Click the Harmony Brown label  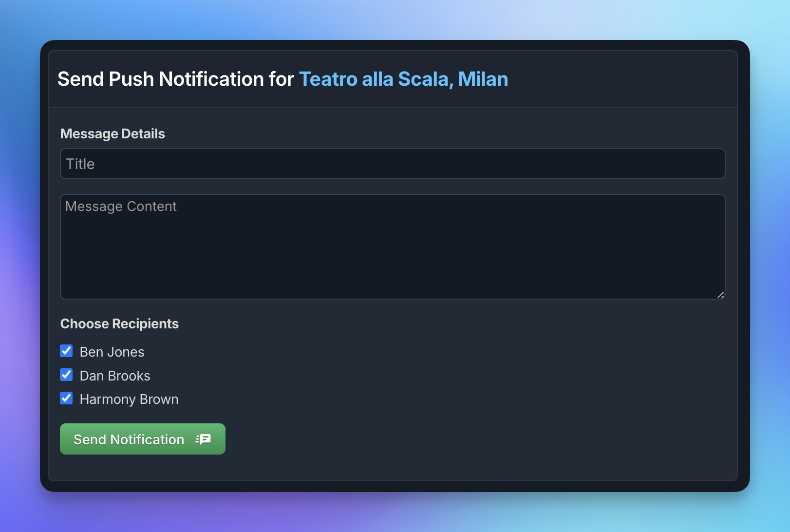click(129, 399)
